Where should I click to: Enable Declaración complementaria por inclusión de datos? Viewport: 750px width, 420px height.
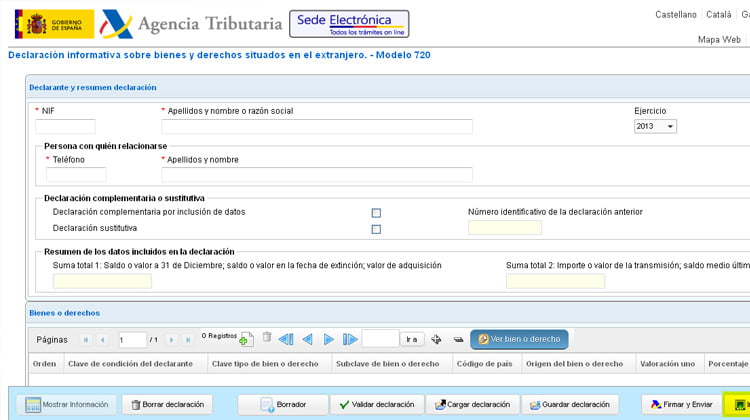tap(376, 213)
